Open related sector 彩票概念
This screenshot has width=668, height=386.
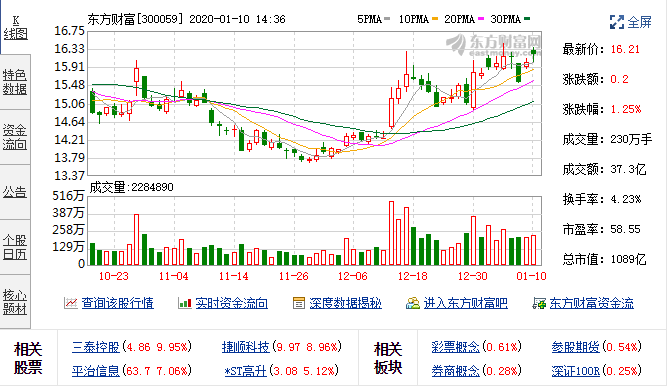pyautogui.click(x=455, y=347)
